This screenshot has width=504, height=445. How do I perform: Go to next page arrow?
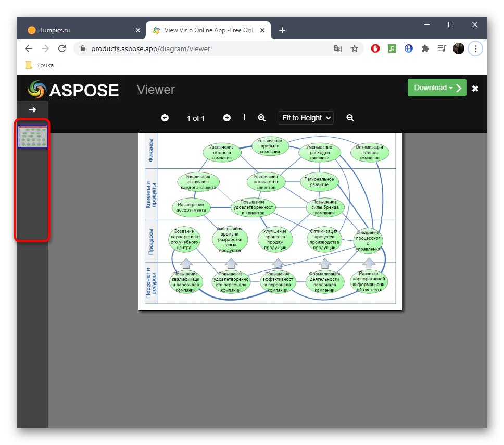point(227,118)
